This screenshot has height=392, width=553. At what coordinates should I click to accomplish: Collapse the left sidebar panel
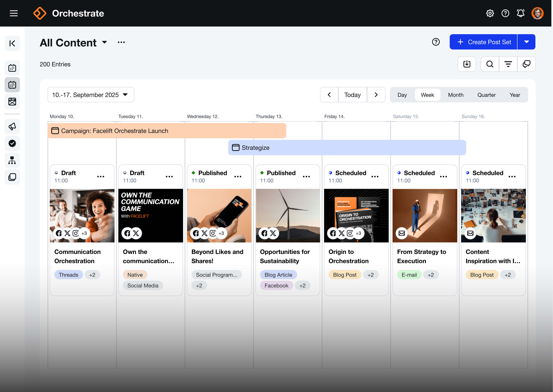12,43
